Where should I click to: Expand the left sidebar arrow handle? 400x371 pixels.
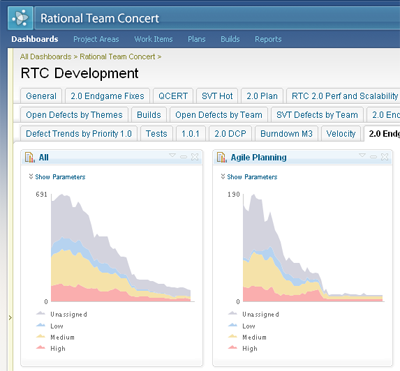click(10, 317)
